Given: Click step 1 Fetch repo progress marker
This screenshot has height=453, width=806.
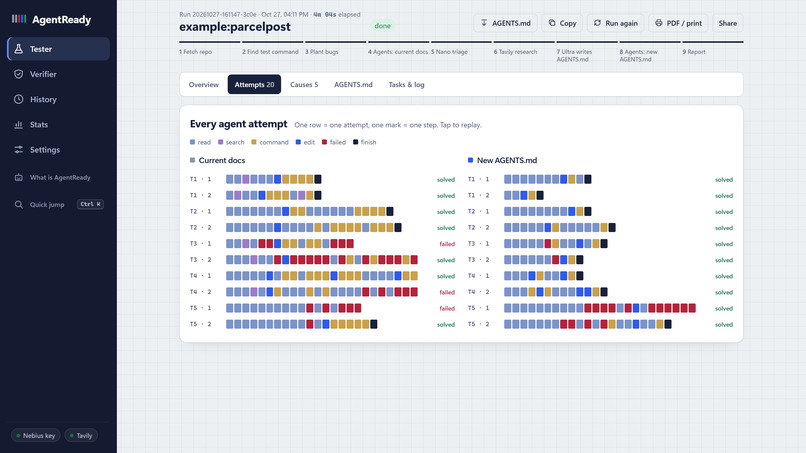Looking at the screenshot, I should coord(210,48).
